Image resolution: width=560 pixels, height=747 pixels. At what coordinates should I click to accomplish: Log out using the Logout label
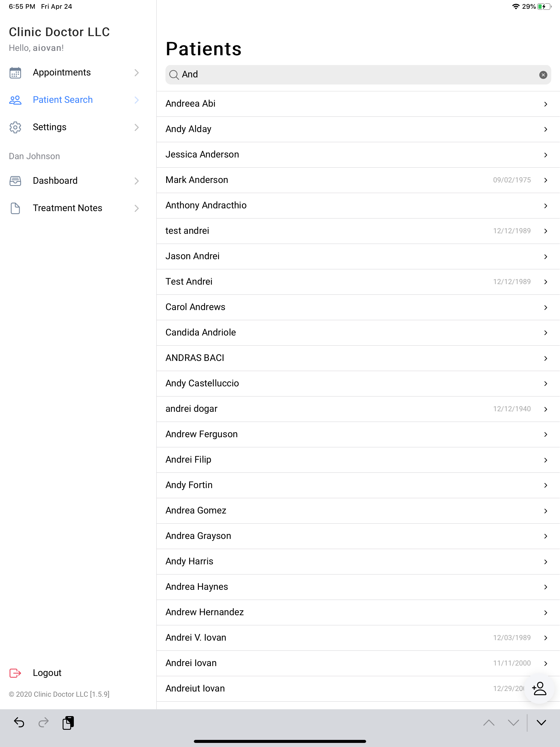[x=47, y=673]
